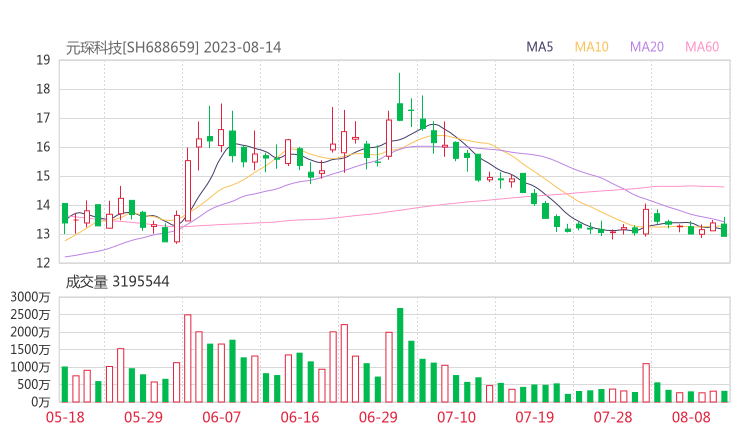Select the tallest green volume bar near 06-29

[x=400, y=355]
